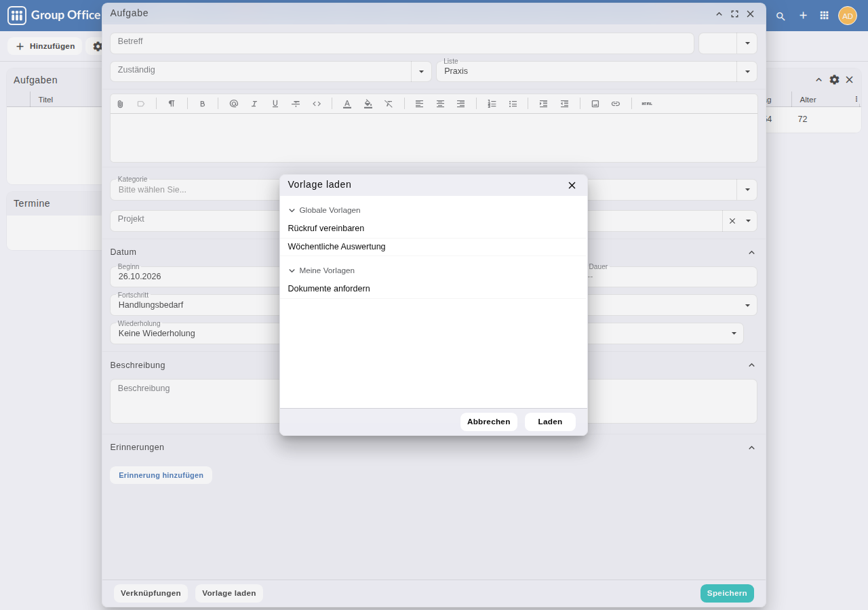Click the @ mention icon
Image resolution: width=868 pixels, height=610 pixels.
pos(234,104)
